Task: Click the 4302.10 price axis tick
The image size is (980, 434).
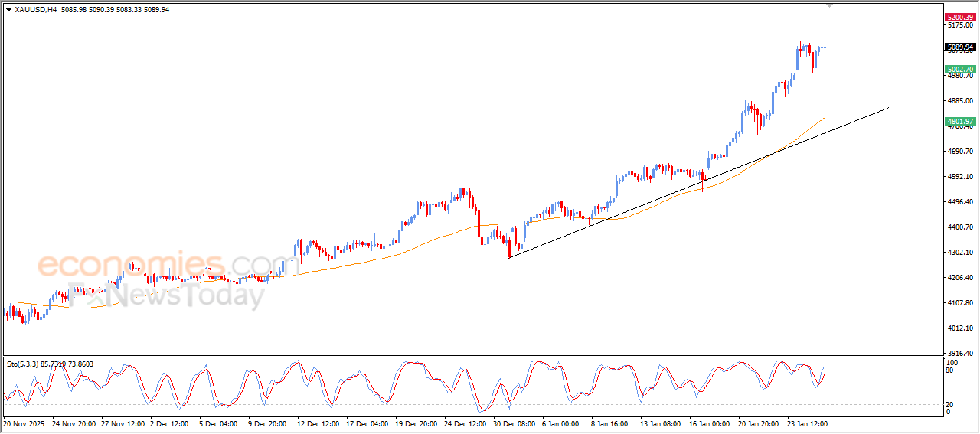Action: click(959, 253)
